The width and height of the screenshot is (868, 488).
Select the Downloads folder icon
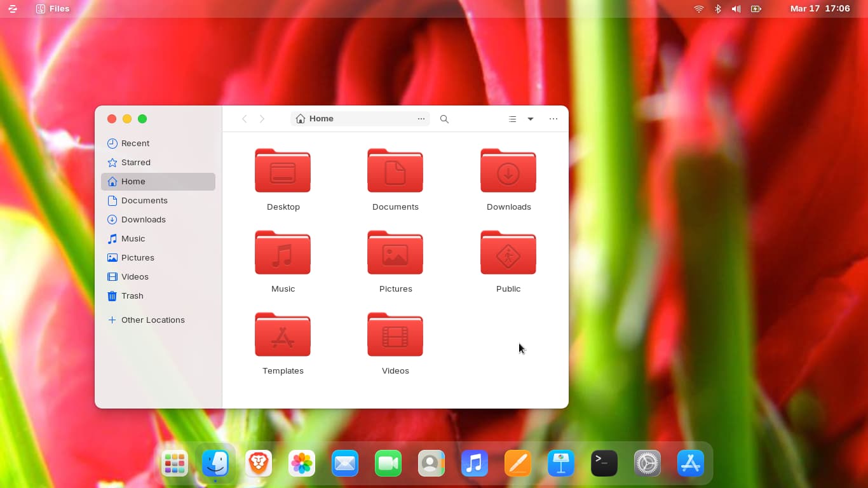point(508,171)
